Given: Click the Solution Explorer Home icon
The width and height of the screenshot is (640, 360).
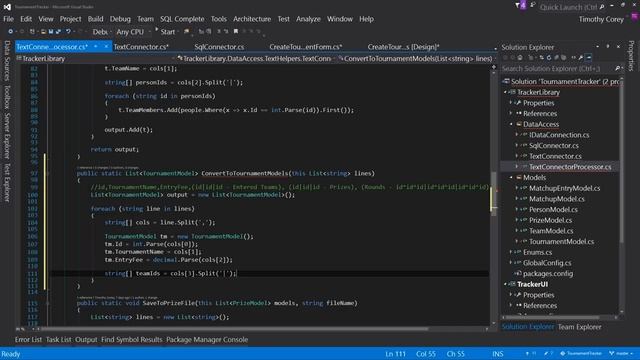Looking at the screenshot, I should 520,58.
